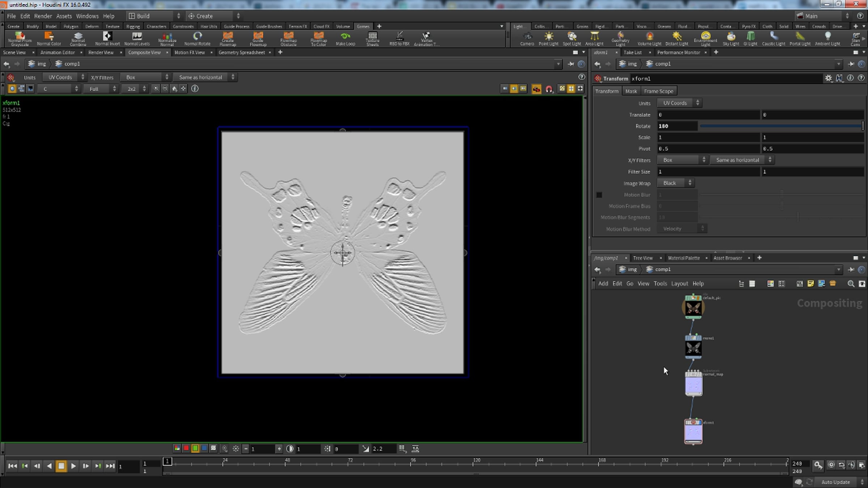Toggle the Motion Blur checkbox
The image size is (868, 488).
[599, 195]
